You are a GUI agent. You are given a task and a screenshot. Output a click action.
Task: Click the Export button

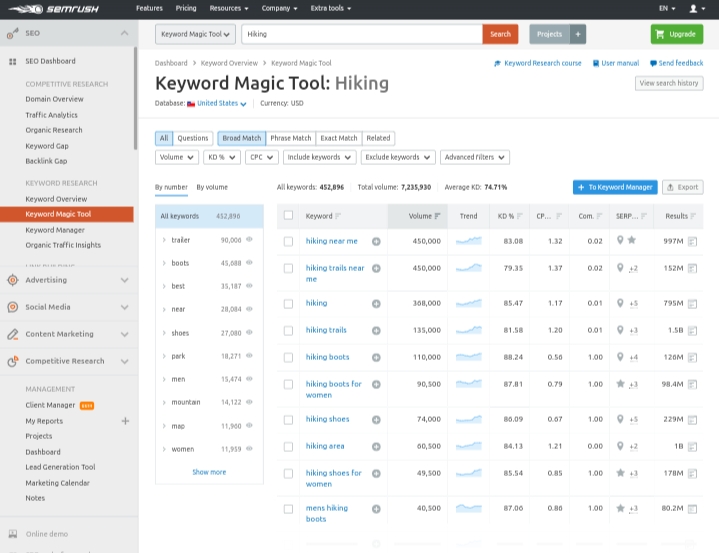point(683,187)
